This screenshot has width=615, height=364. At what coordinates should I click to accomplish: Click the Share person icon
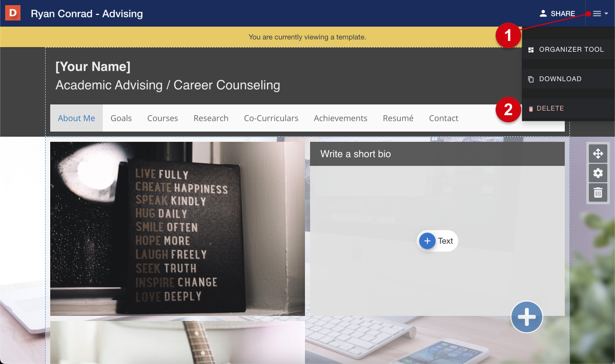click(543, 14)
